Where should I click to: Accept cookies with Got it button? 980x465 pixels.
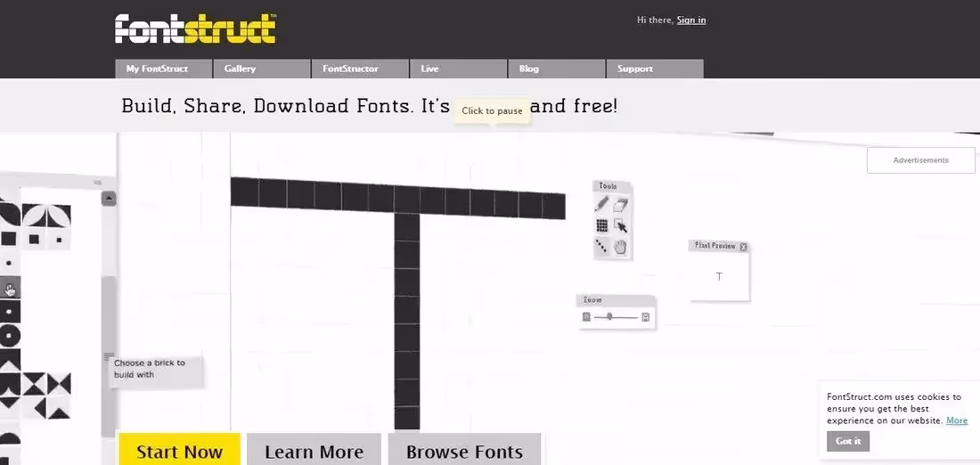pyautogui.click(x=848, y=441)
